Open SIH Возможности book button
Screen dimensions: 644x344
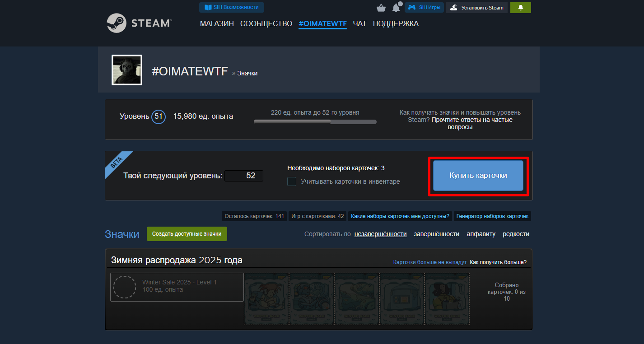[x=232, y=7]
